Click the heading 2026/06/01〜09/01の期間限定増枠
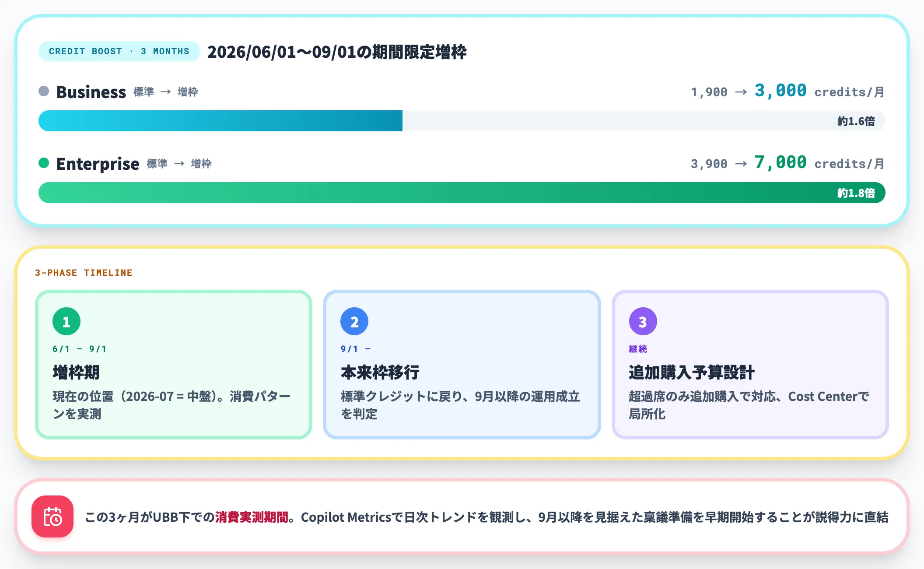This screenshot has height=569, width=924. click(337, 52)
